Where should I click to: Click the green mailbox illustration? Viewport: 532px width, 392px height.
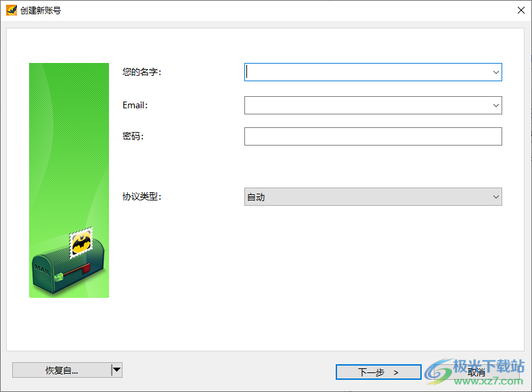tap(66, 271)
